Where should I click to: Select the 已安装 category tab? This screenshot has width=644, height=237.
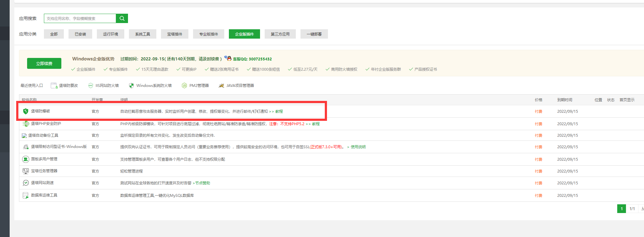tap(80, 34)
